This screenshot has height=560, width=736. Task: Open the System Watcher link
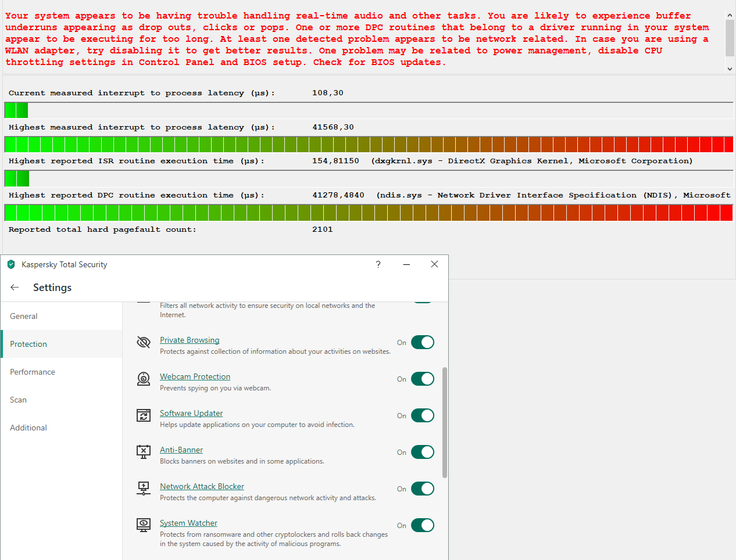[x=188, y=523]
